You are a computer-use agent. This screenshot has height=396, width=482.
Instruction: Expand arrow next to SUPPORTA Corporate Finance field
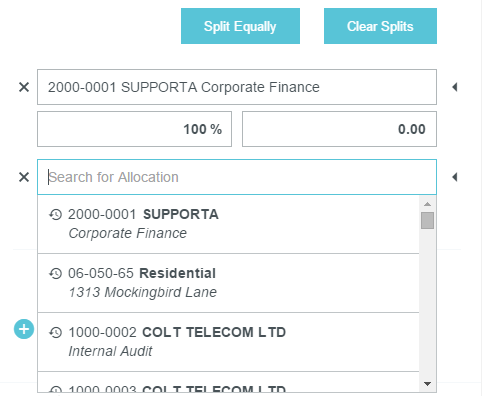click(454, 87)
